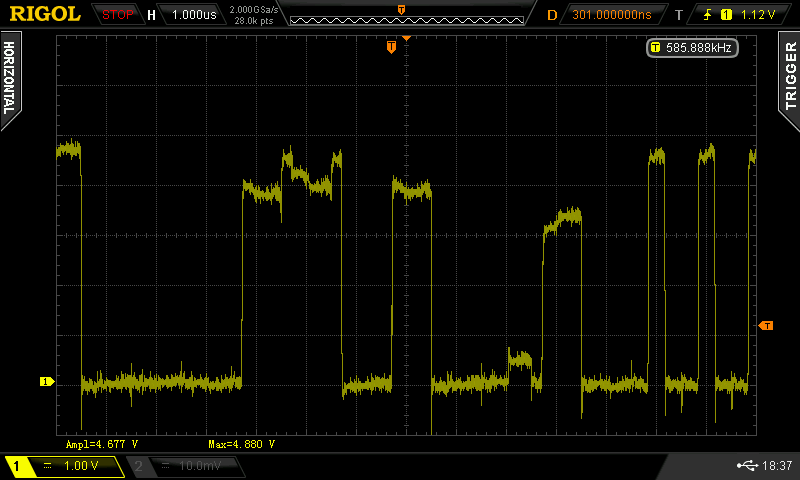Click the trigger level T arrow marker
This screenshot has height=480, width=800.
pyautogui.click(x=766, y=325)
